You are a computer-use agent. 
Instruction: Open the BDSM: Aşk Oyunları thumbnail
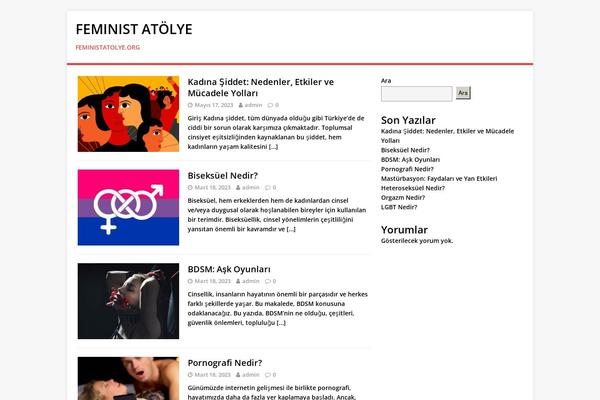click(128, 301)
